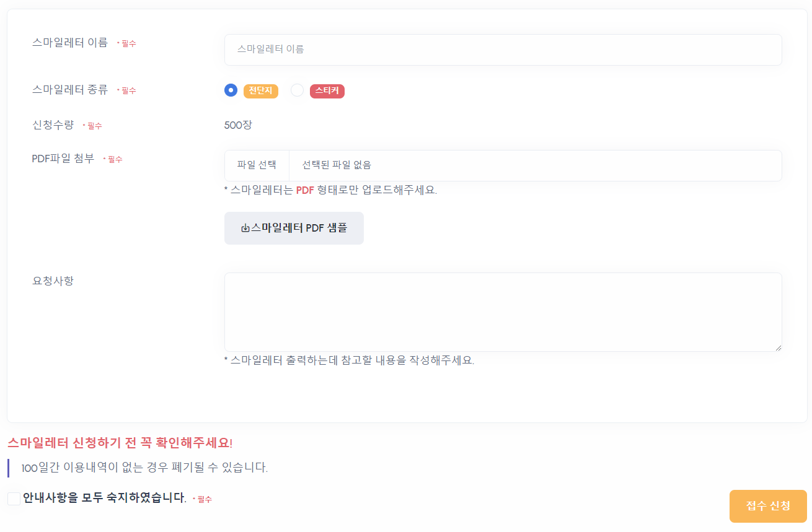
Task: Click the 500장 quantity value
Action: point(238,125)
